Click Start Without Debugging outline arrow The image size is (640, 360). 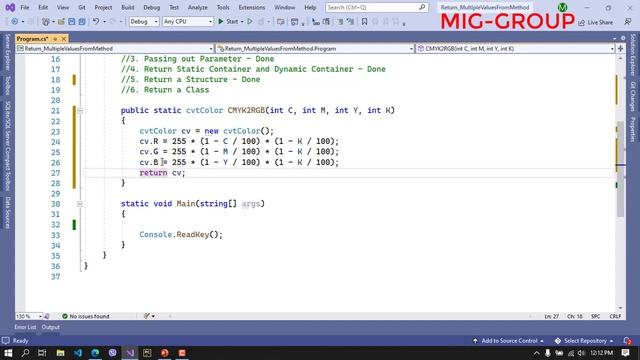[x=250, y=22]
